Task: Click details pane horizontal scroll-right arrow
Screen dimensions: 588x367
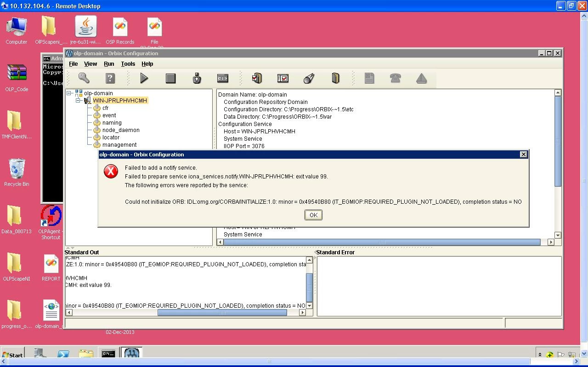Action: [551, 242]
